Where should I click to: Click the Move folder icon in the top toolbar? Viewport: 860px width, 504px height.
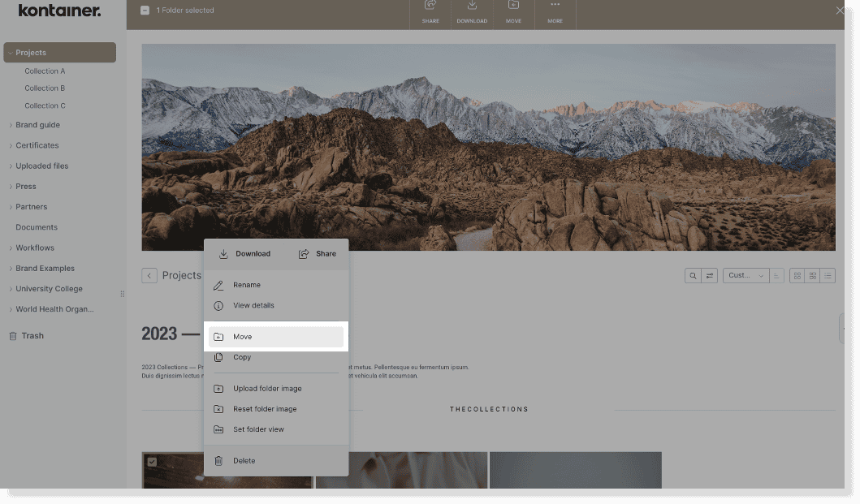(x=513, y=10)
